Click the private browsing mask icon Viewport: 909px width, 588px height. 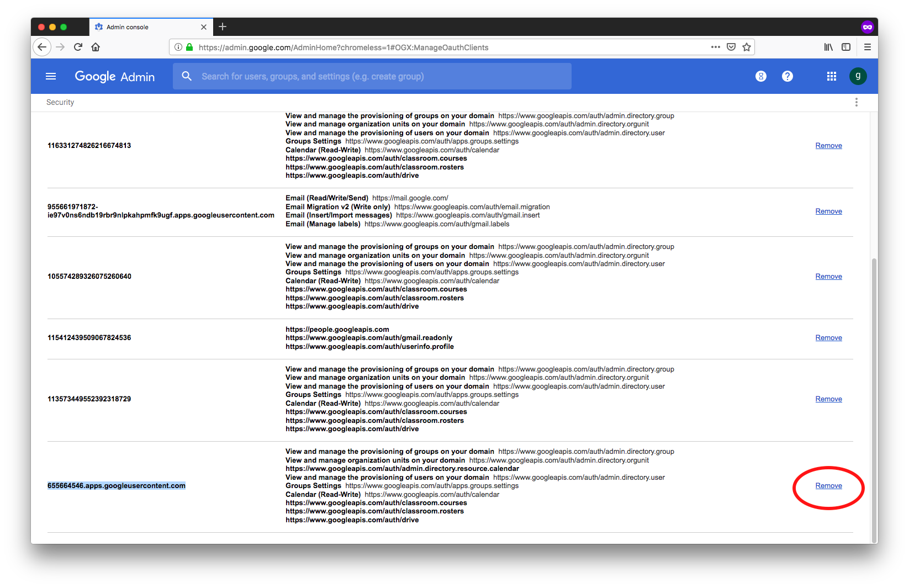pos(867,27)
